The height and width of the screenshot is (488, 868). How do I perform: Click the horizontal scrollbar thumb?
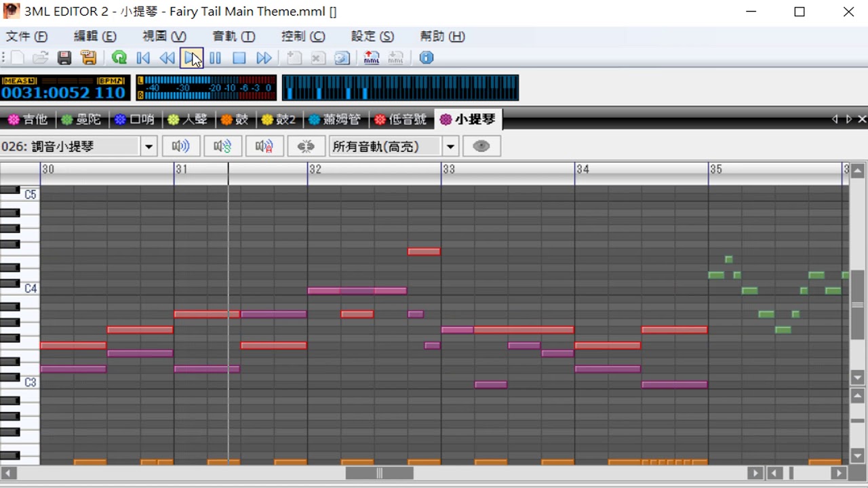[379, 473]
